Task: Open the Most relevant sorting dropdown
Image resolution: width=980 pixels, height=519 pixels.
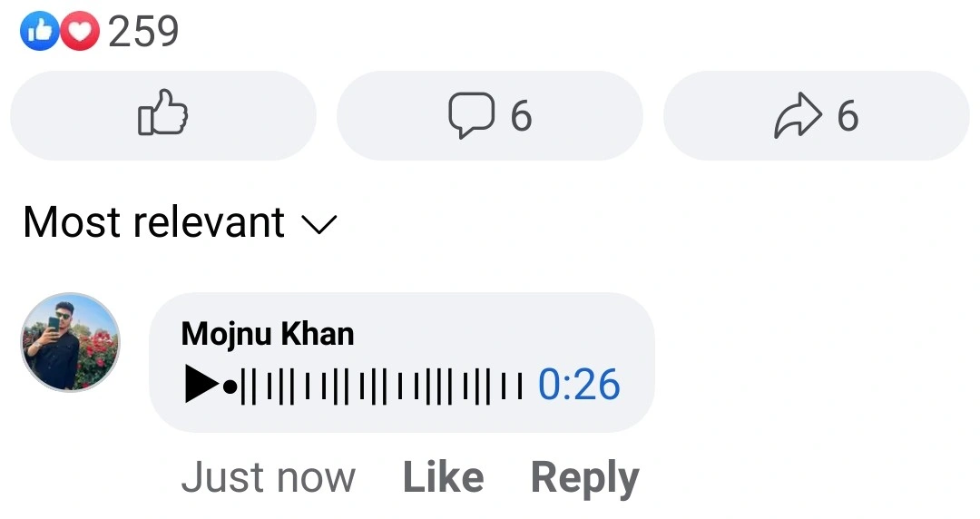Action: click(180, 222)
